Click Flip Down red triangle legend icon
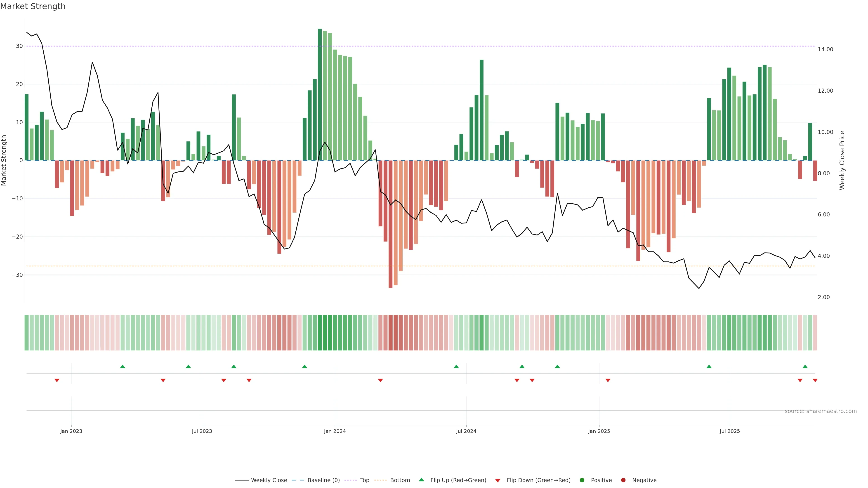Viewport: 868px width, 488px height. pyautogui.click(x=498, y=480)
